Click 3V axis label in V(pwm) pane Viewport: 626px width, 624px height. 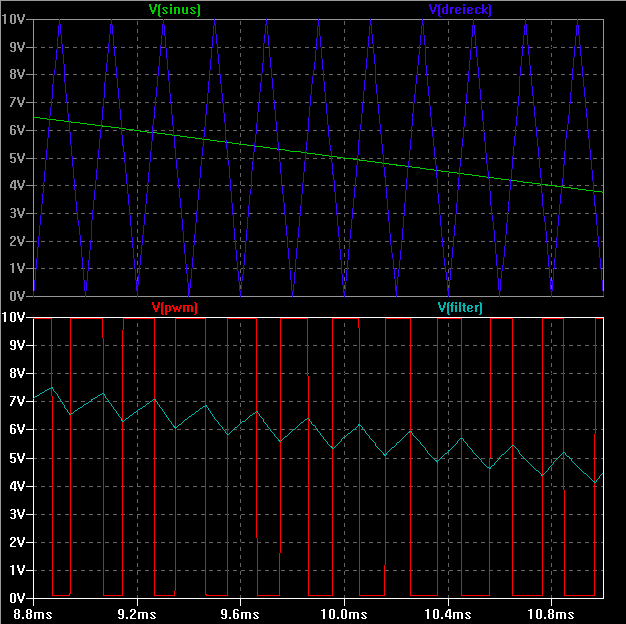point(17,514)
